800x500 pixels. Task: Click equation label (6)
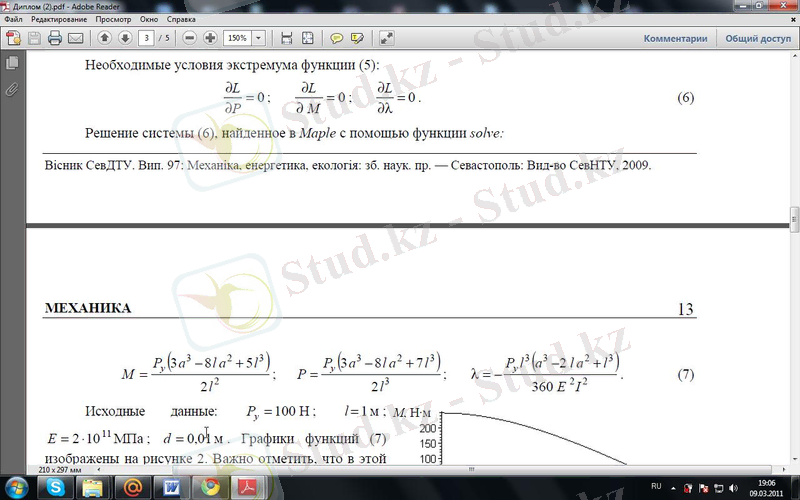point(685,97)
